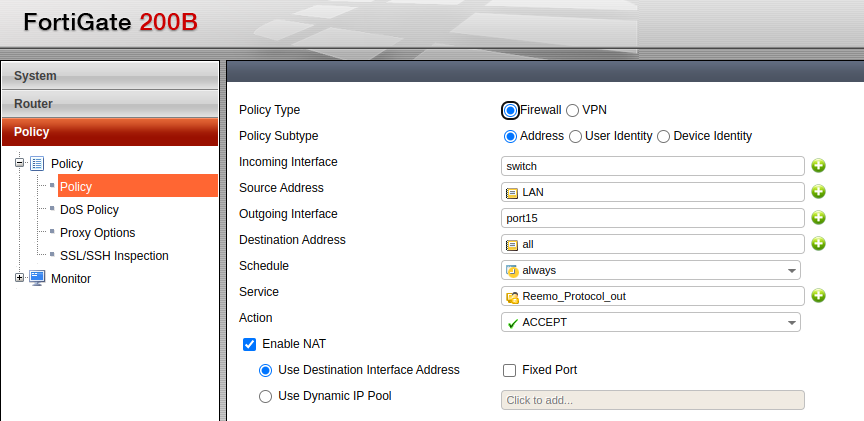864x421 pixels.
Task: Click green plus icon beside Source Address
Action: click(x=818, y=192)
